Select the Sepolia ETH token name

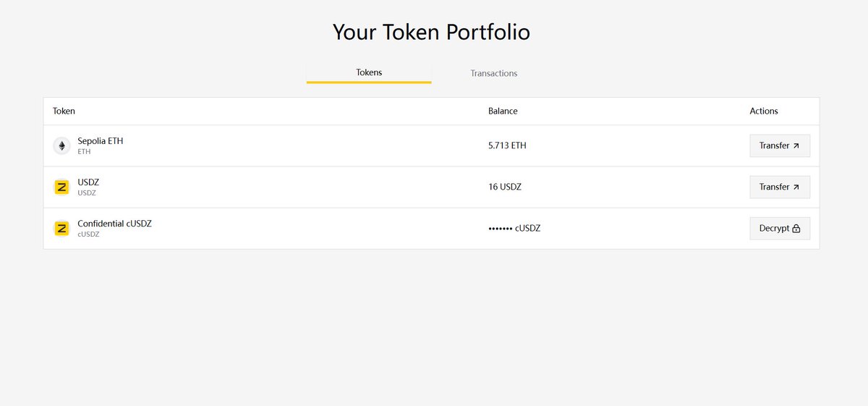pos(101,141)
